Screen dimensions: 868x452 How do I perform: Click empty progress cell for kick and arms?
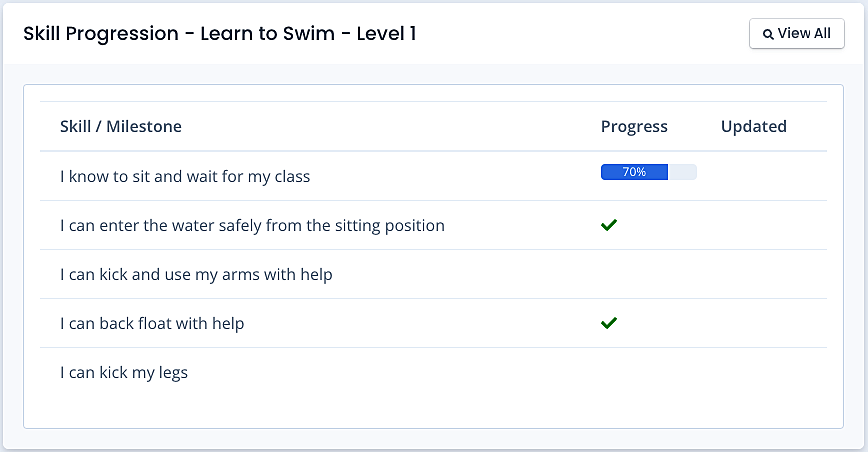tap(650, 274)
